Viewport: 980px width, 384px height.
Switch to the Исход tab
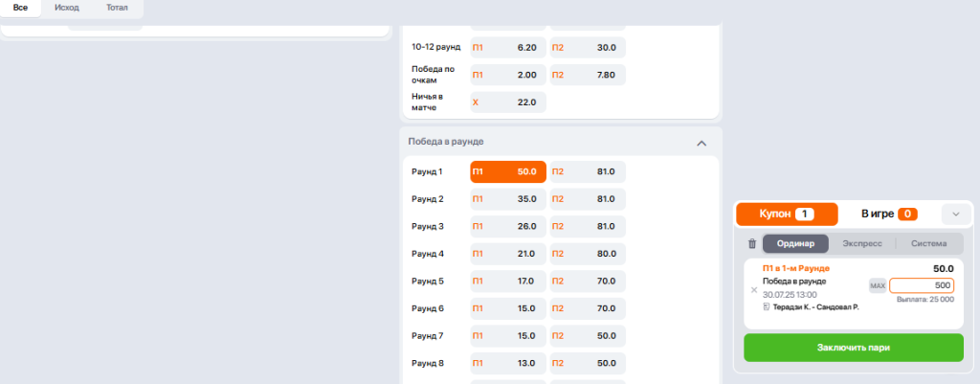coord(68,8)
